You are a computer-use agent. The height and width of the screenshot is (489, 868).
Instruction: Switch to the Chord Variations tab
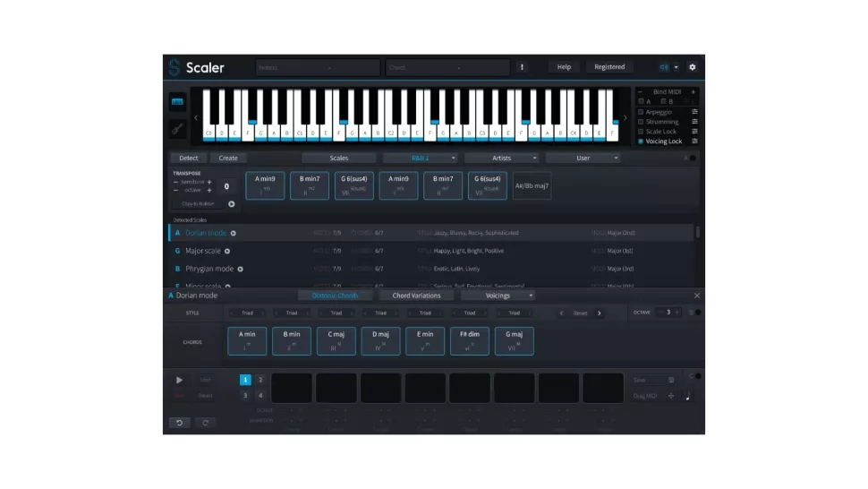point(416,296)
